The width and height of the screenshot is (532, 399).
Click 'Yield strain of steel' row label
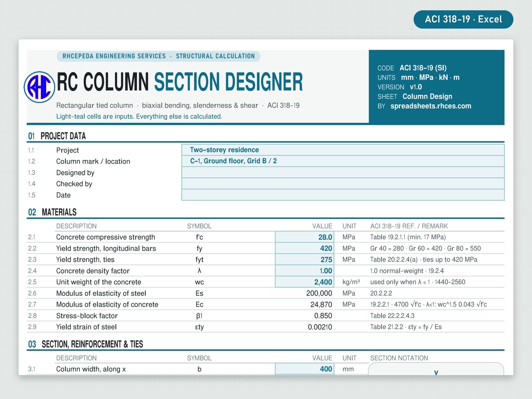[x=86, y=327]
